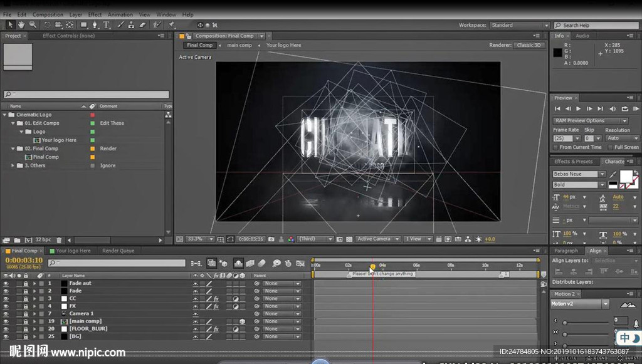Select the Hand tool
This screenshot has width=642, height=364.
(x=21, y=25)
